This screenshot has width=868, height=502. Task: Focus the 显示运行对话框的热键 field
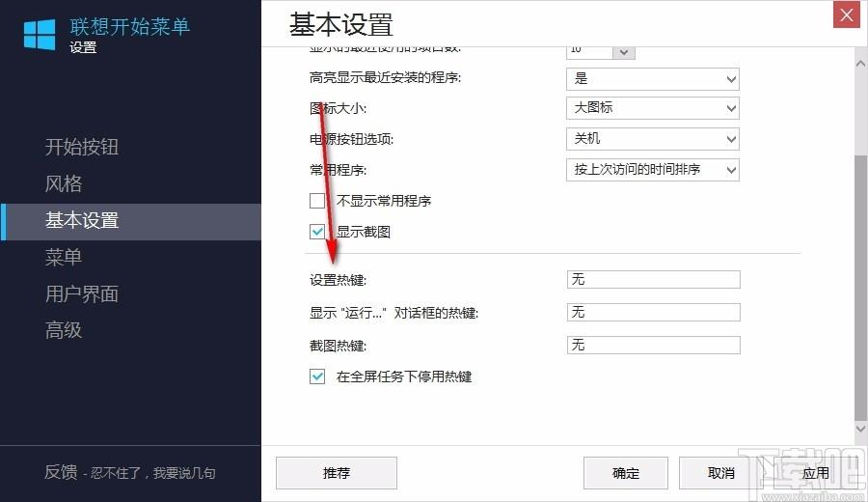click(653, 313)
